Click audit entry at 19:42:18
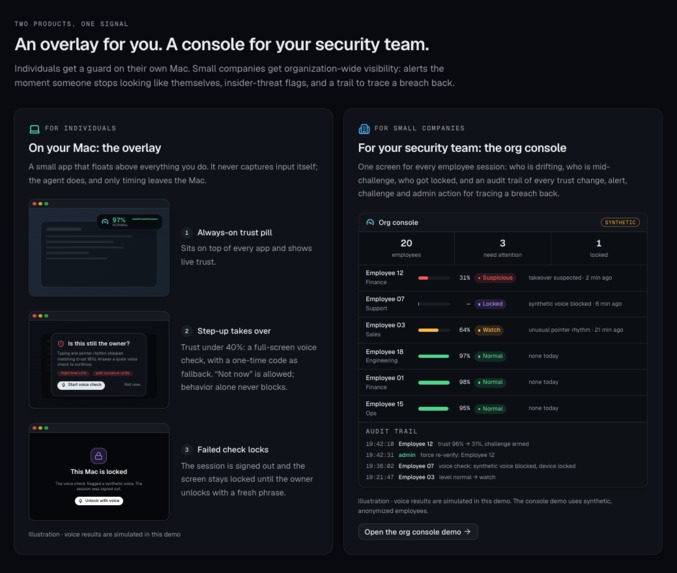This screenshot has height=573, width=677. [x=447, y=444]
